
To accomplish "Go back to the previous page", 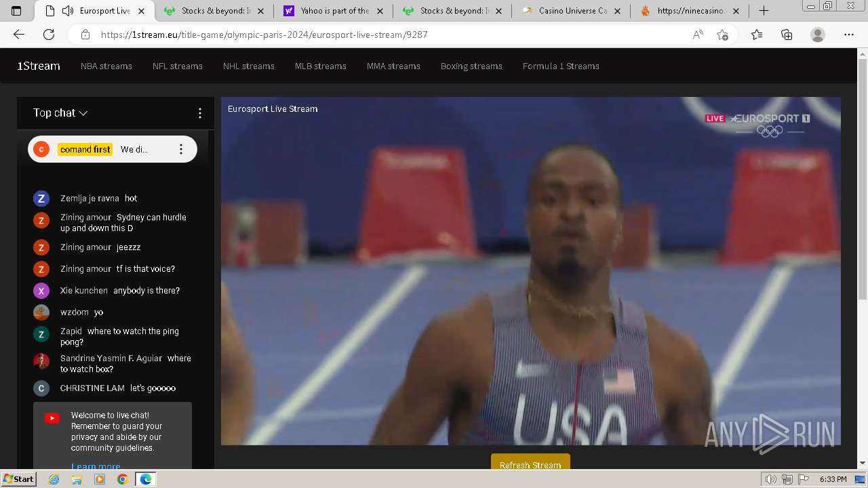I will tap(19, 35).
